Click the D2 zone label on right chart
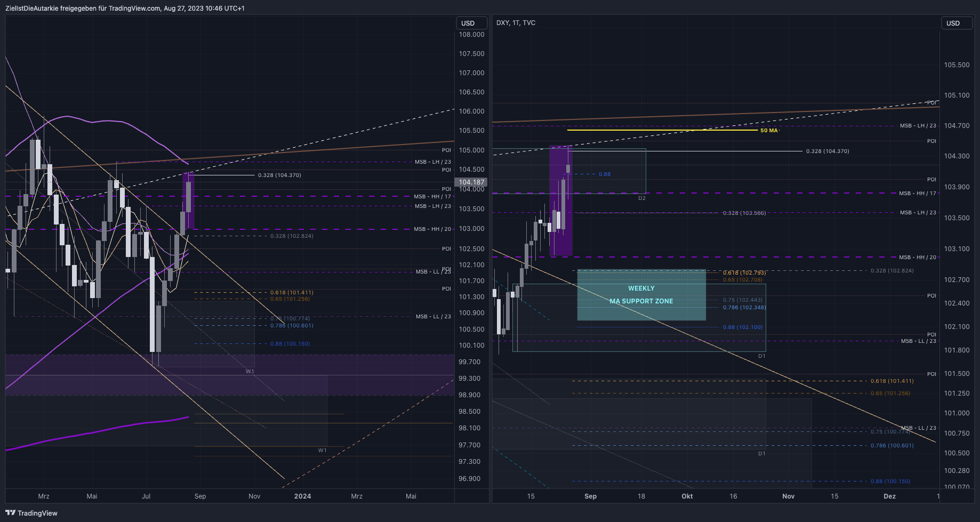980x522 pixels. [642, 198]
